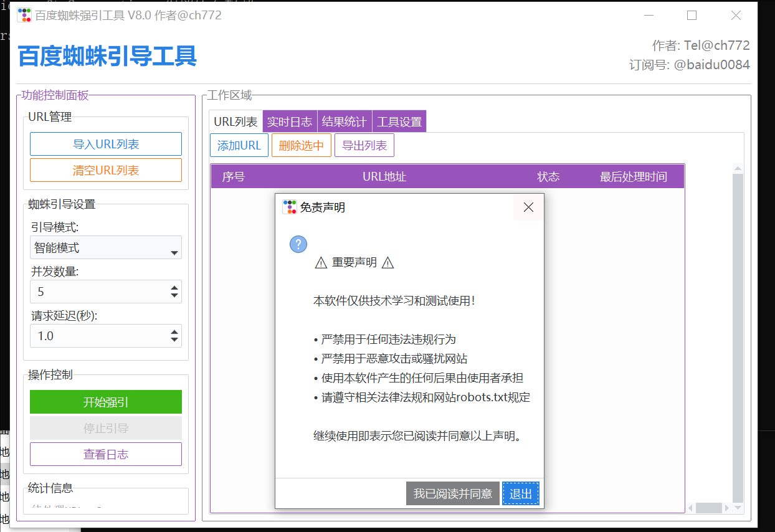This screenshot has width=775, height=532.
Task: Click the 最后处理时间 column header
Action: pos(633,176)
